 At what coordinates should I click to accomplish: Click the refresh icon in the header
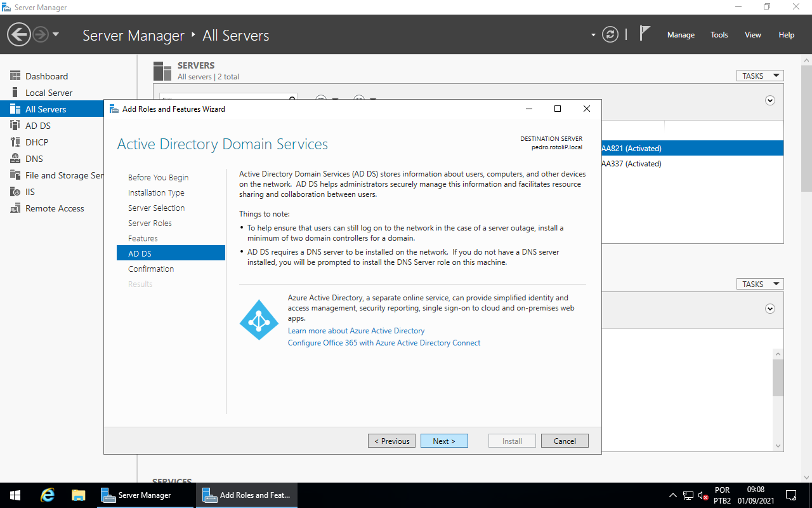coord(610,34)
